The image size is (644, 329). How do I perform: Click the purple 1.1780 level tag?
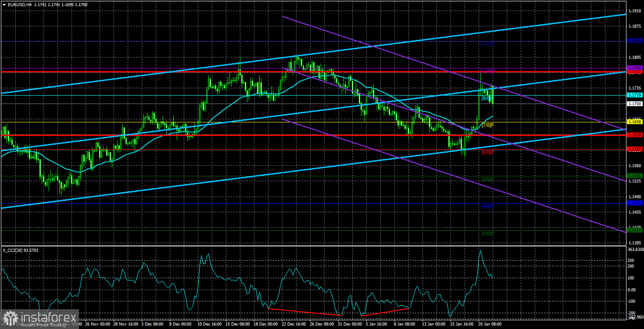[x=634, y=68]
